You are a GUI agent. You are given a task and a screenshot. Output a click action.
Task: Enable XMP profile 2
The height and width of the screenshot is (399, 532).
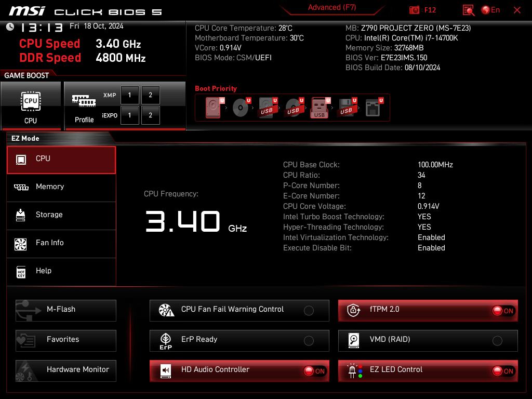(151, 95)
